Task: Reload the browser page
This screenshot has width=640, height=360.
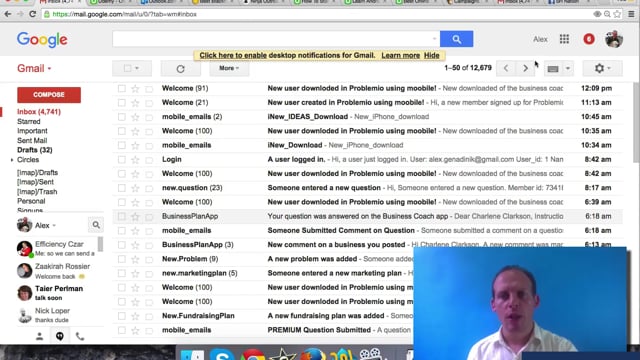Action: 33,14
